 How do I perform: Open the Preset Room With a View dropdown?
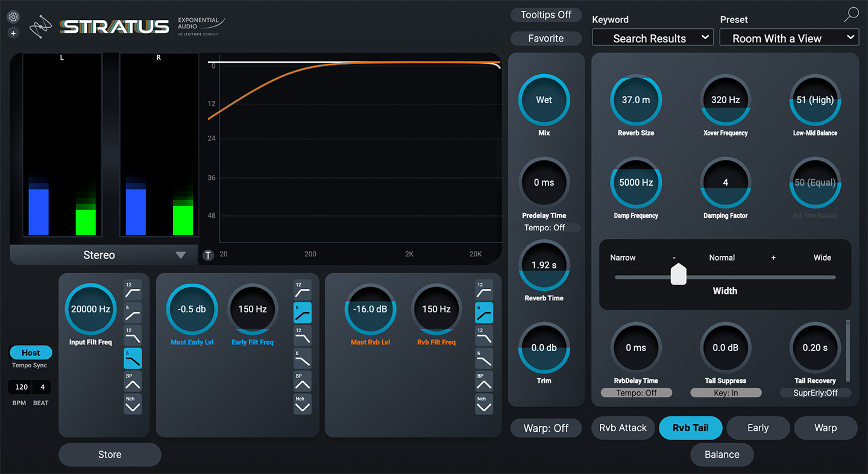click(789, 38)
